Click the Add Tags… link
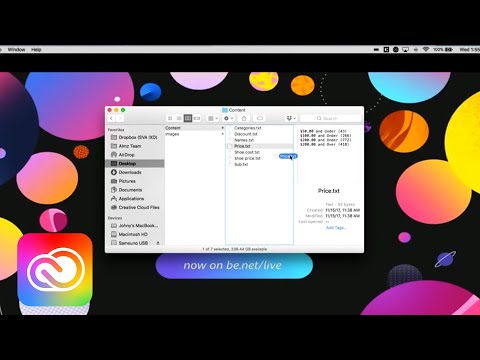This screenshot has width=480, height=360. click(x=336, y=228)
